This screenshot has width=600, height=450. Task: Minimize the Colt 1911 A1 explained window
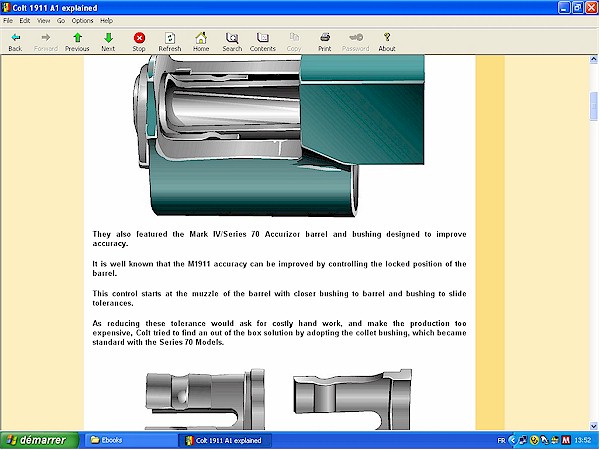tap(564, 8)
